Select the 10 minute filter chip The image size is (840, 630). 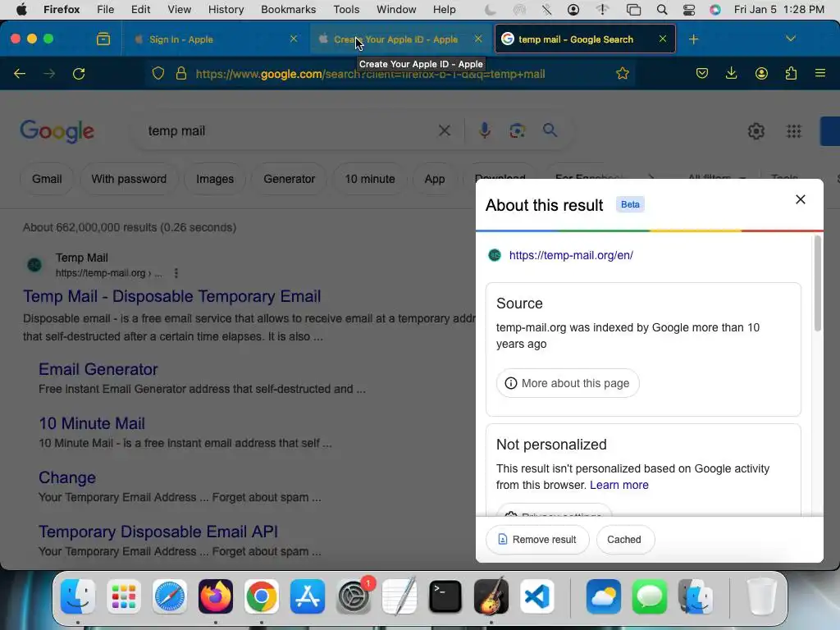(370, 179)
